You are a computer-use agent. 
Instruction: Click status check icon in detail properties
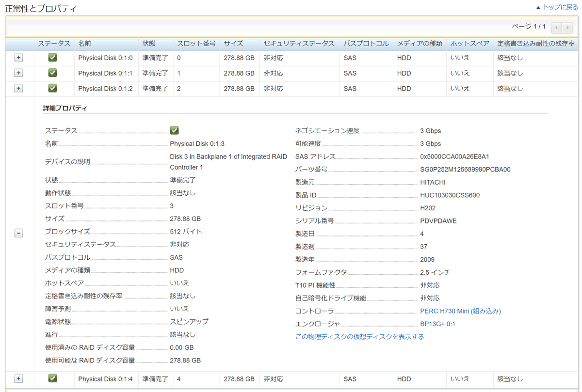[175, 130]
